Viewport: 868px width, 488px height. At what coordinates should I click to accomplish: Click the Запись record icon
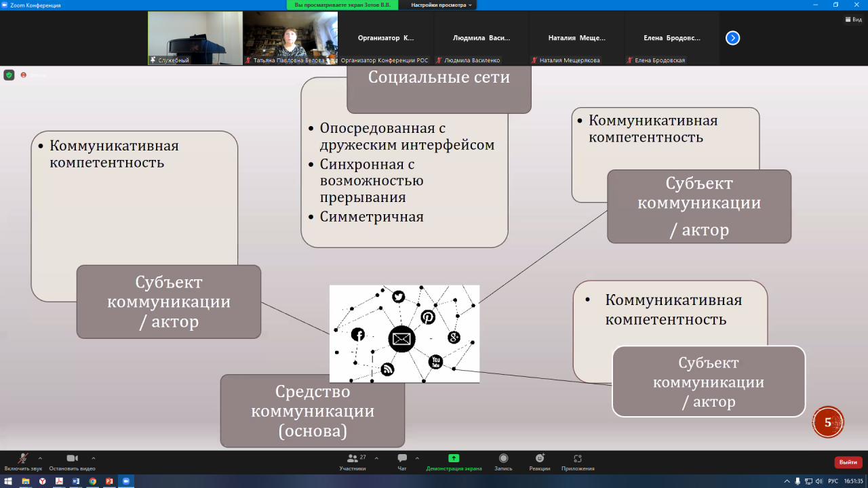(503, 459)
